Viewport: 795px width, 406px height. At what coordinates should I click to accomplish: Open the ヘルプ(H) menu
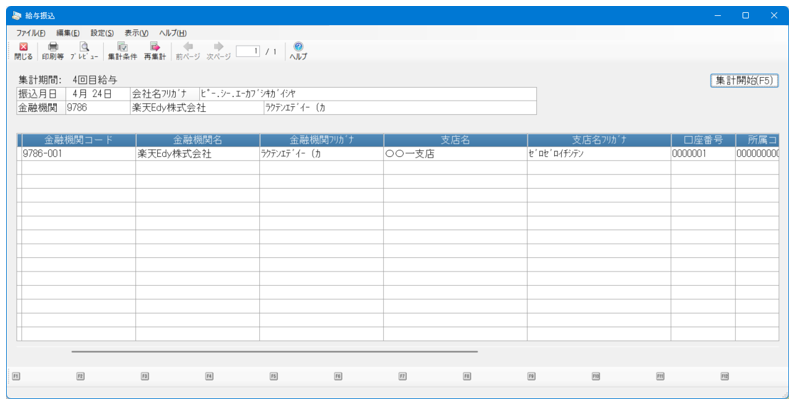[x=173, y=33]
